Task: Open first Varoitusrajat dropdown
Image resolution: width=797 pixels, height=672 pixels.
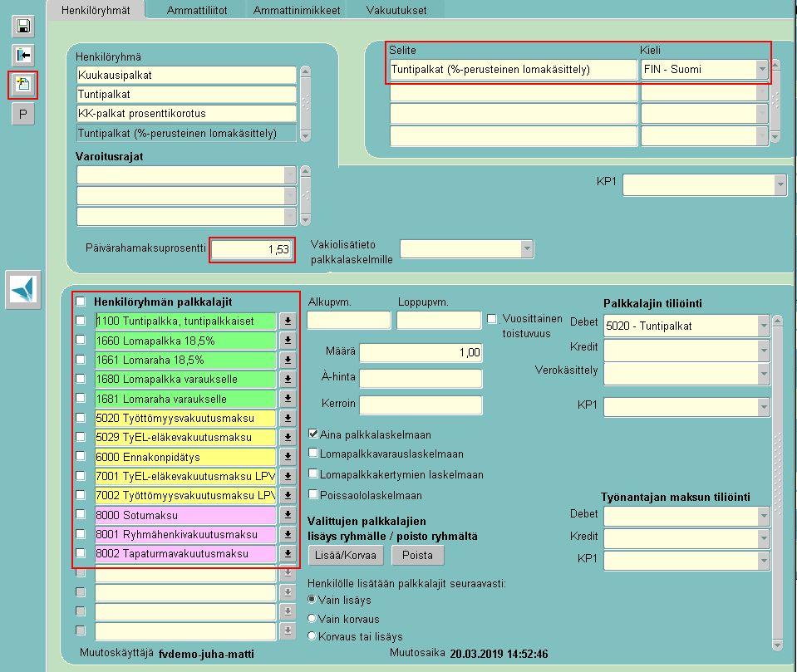Action: coord(290,175)
